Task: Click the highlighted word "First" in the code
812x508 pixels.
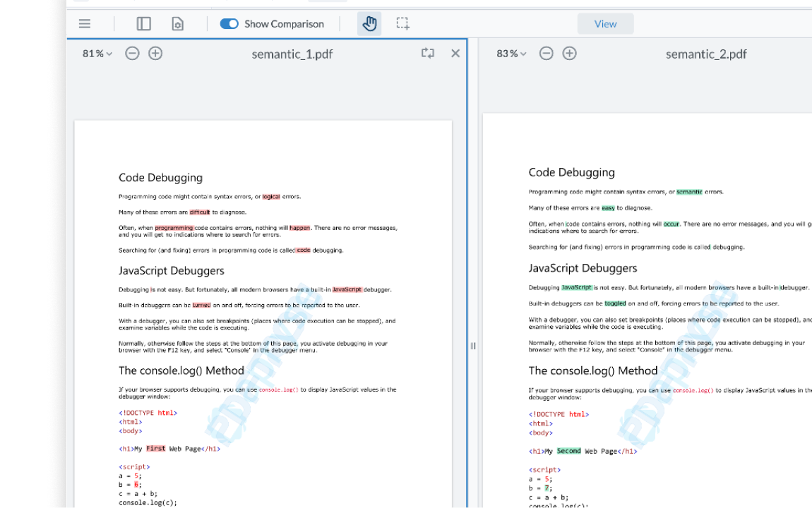Action: tap(155, 449)
